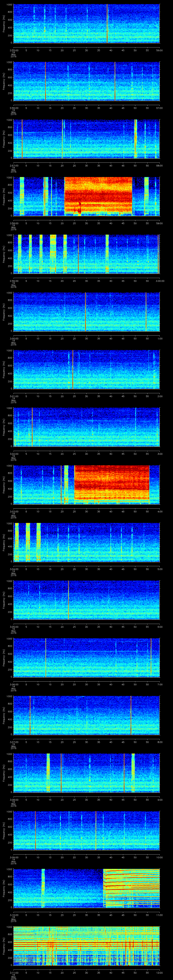Click the 6:00 end time label
This screenshot has height=980, width=173.
click(160, 627)
